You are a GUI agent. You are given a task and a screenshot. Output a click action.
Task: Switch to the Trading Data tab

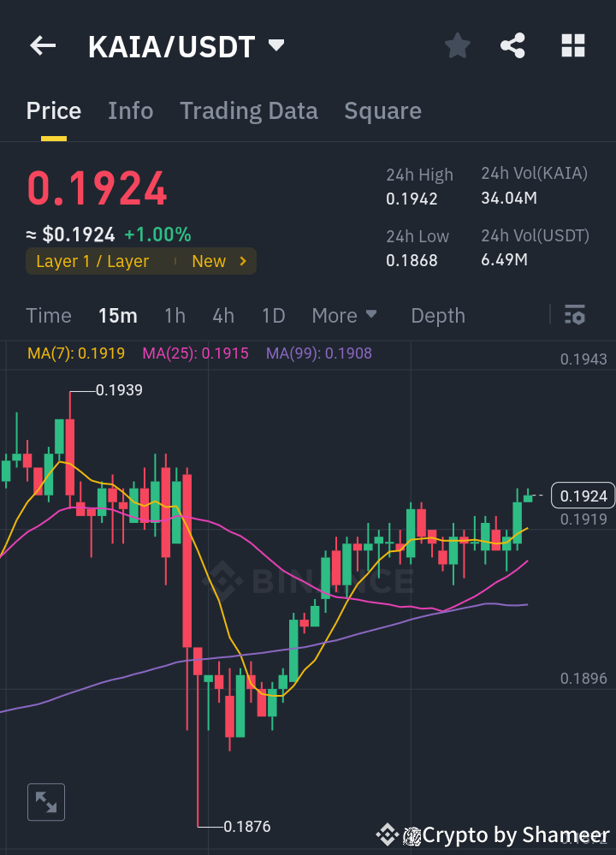pos(248,110)
